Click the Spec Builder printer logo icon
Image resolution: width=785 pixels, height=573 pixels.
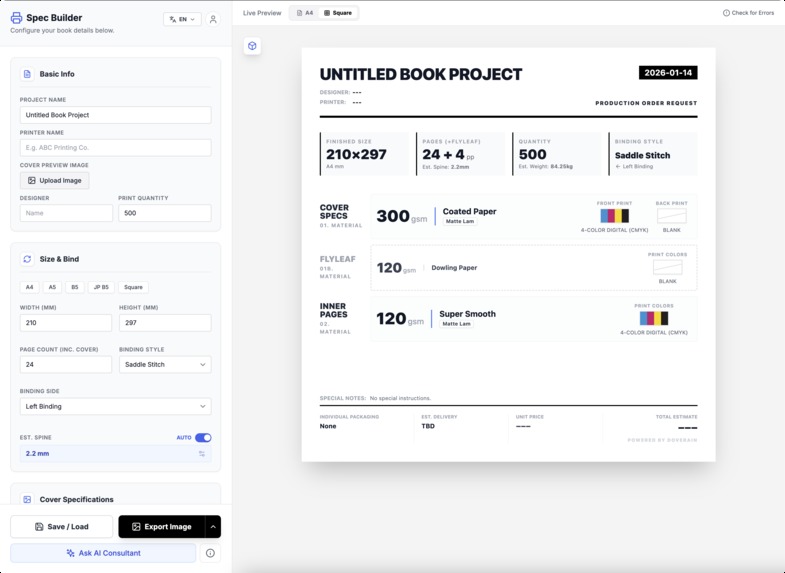[x=16, y=18]
